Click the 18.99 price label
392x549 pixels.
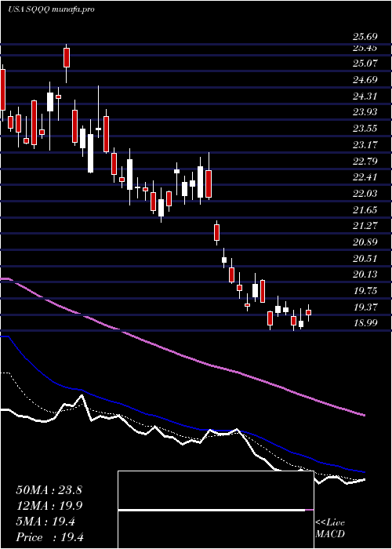tap(365, 323)
